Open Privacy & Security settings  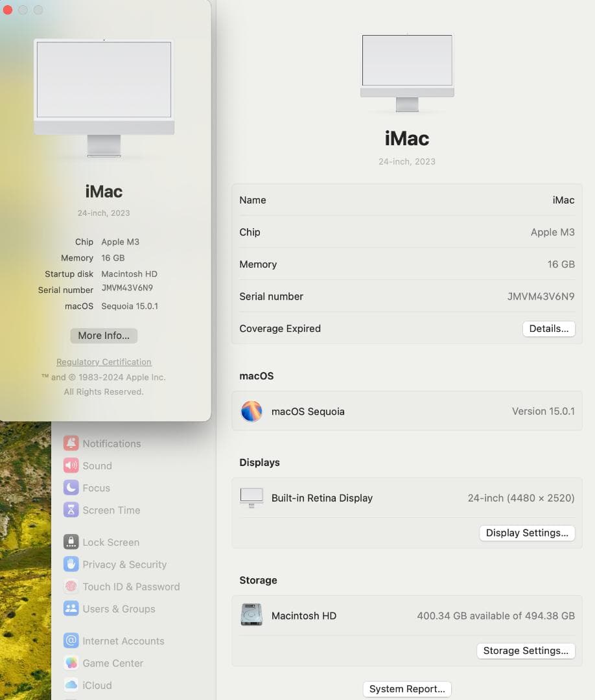tap(71, 565)
